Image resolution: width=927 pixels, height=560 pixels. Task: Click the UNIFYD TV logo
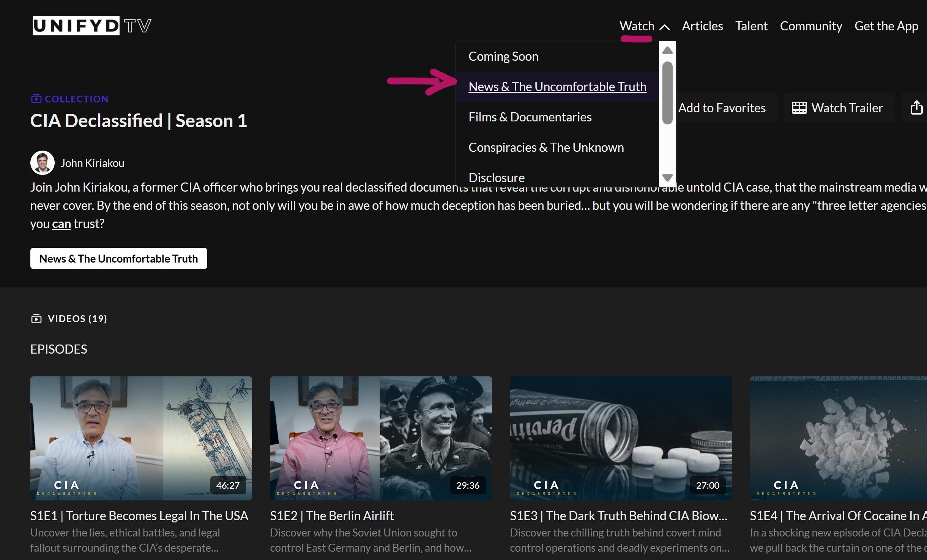point(92,26)
